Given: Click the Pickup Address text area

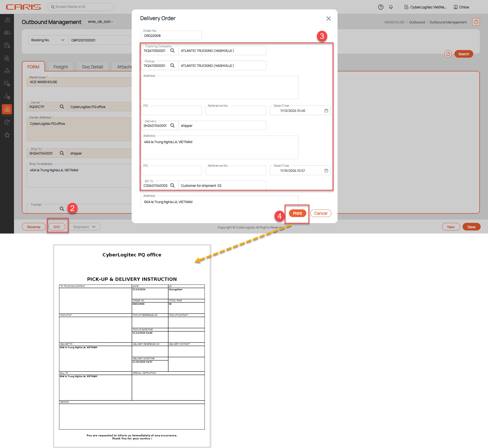Looking at the screenshot, I should click(x=220, y=87).
